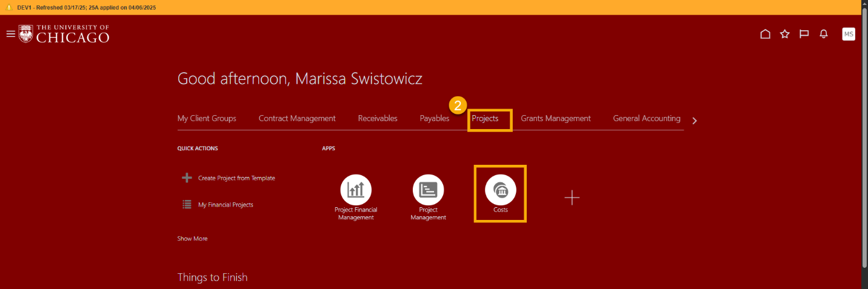Screen dimensions: 868x289
Task: Open the Watchlist flag icon
Action: (804, 34)
